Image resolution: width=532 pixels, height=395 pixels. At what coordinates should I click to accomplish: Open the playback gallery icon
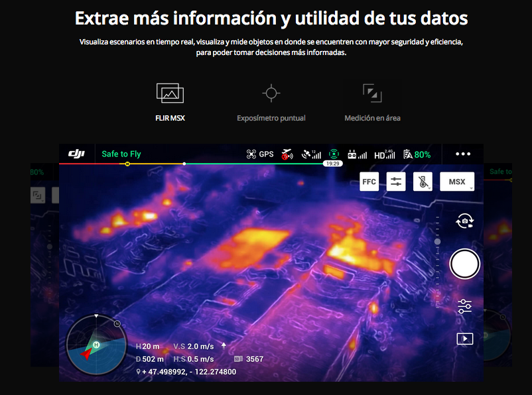click(x=465, y=339)
